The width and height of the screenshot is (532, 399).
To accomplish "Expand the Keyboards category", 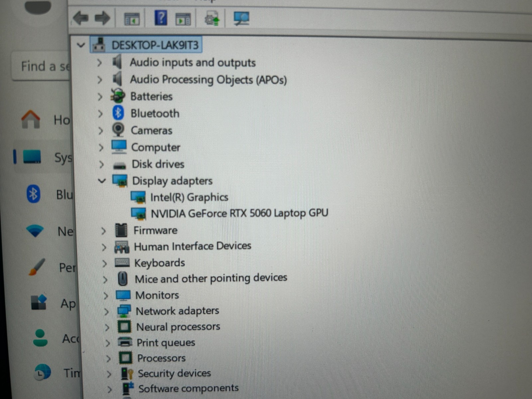I will click(104, 264).
